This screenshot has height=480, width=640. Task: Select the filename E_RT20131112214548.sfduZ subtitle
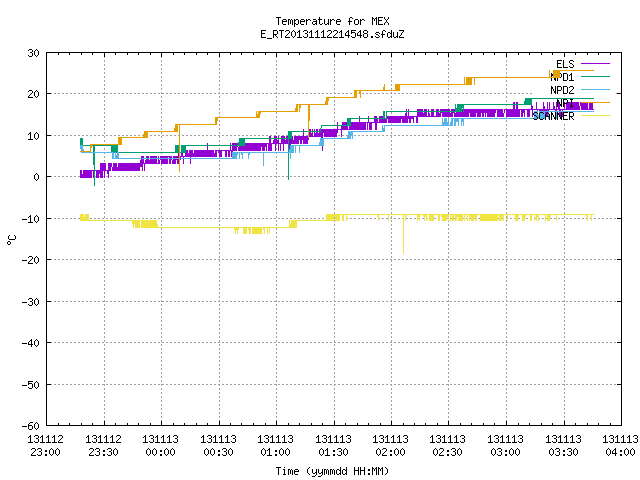pos(332,34)
